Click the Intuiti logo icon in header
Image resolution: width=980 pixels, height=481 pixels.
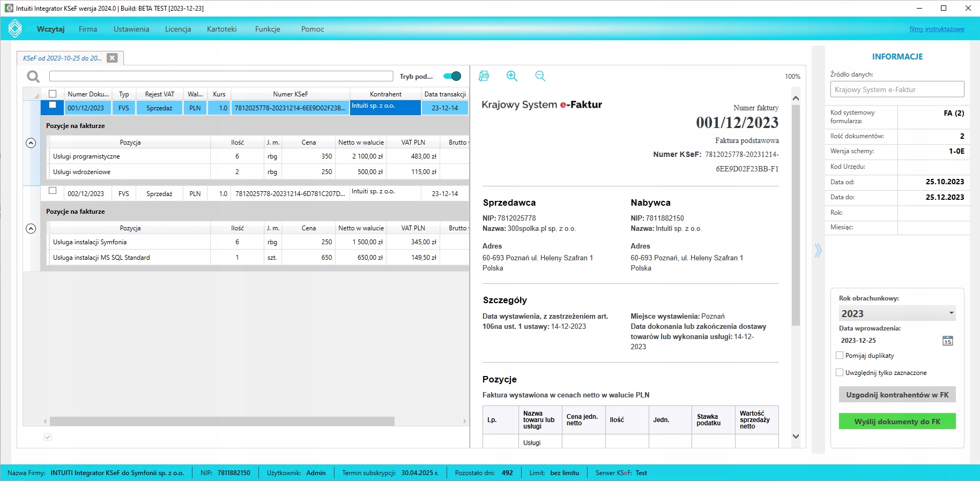point(15,29)
